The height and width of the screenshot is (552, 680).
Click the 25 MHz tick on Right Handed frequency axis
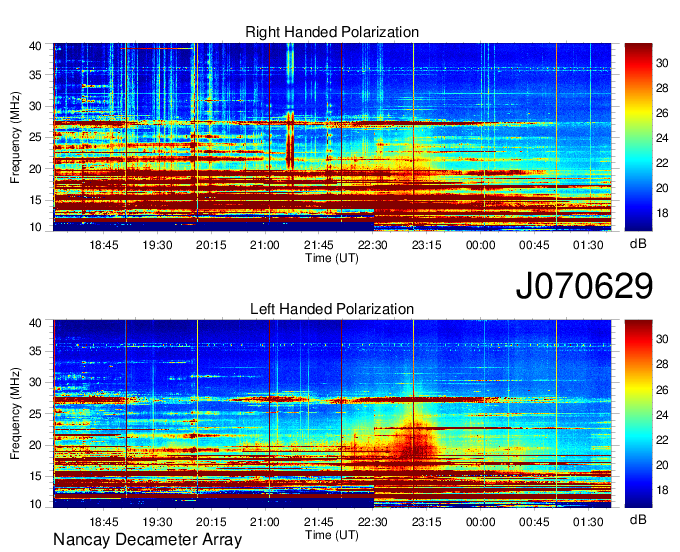[35, 137]
